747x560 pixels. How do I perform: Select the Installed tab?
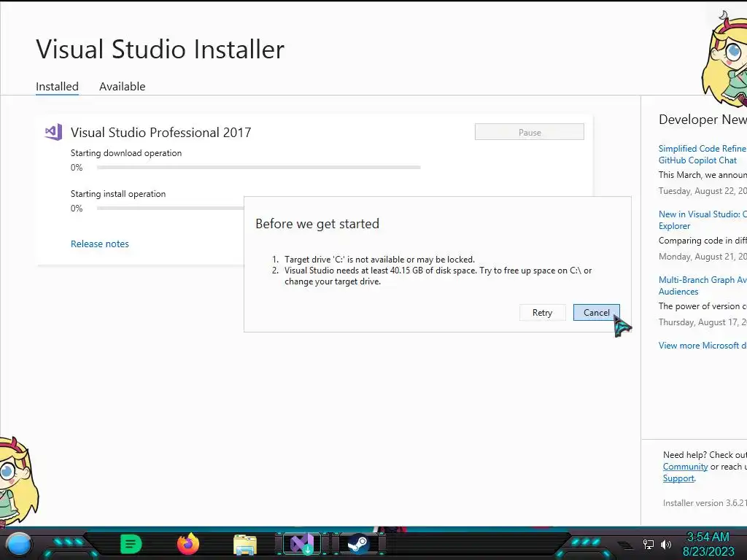click(57, 86)
